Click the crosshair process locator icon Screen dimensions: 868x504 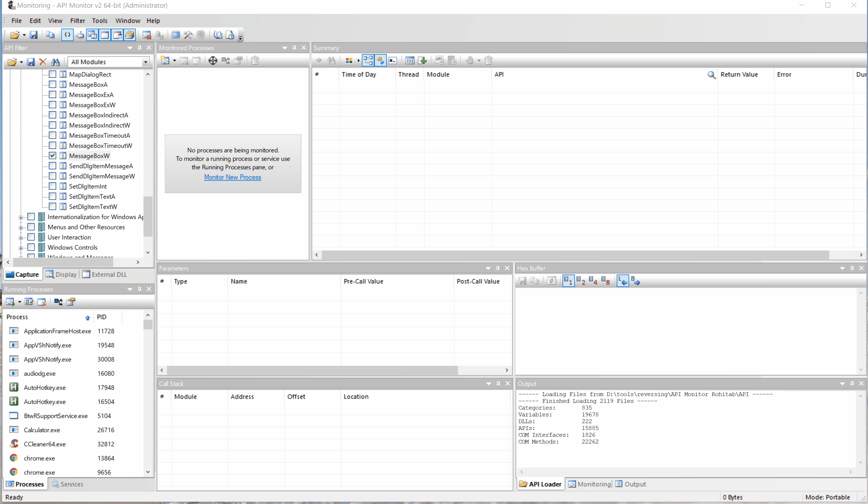pyautogui.click(x=213, y=61)
